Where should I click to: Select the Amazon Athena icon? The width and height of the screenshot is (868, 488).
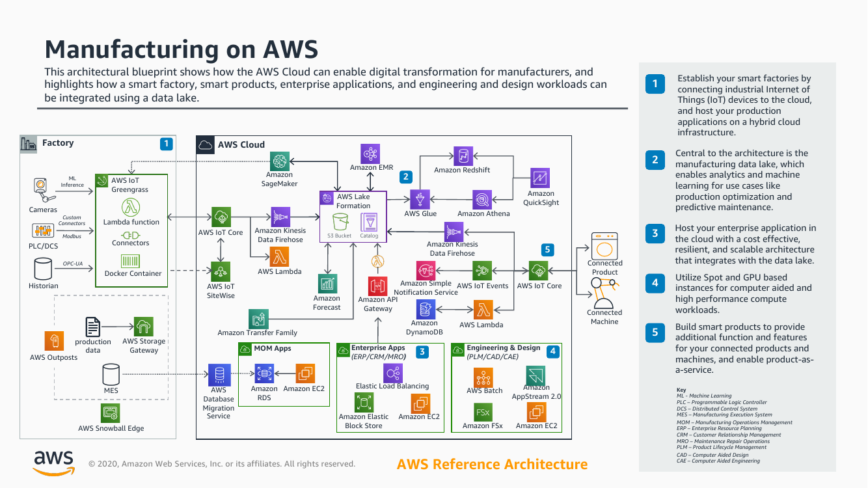click(483, 200)
